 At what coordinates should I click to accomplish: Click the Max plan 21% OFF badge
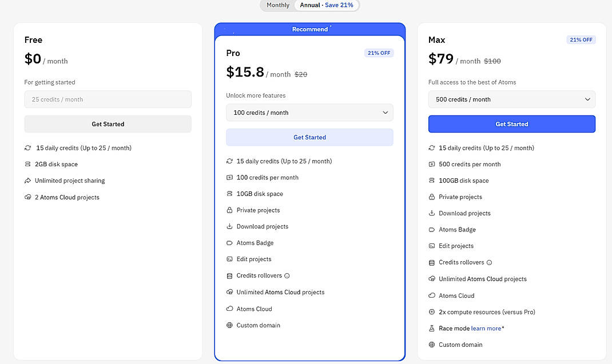(581, 40)
